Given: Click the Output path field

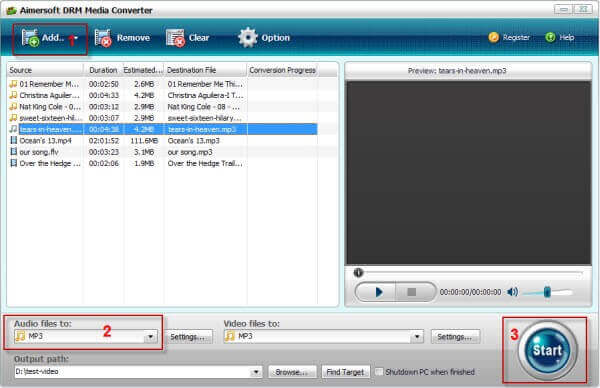Looking at the screenshot, I should click(132, 372).
